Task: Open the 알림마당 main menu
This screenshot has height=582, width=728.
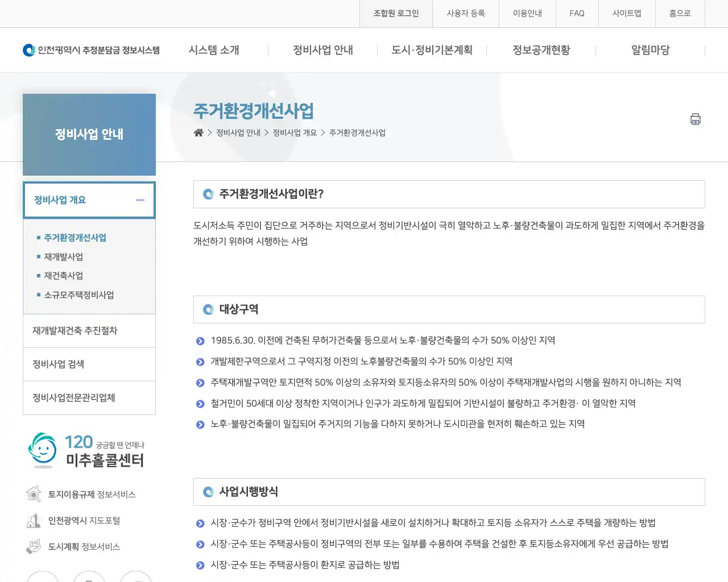Action: [x=651, y=50]
